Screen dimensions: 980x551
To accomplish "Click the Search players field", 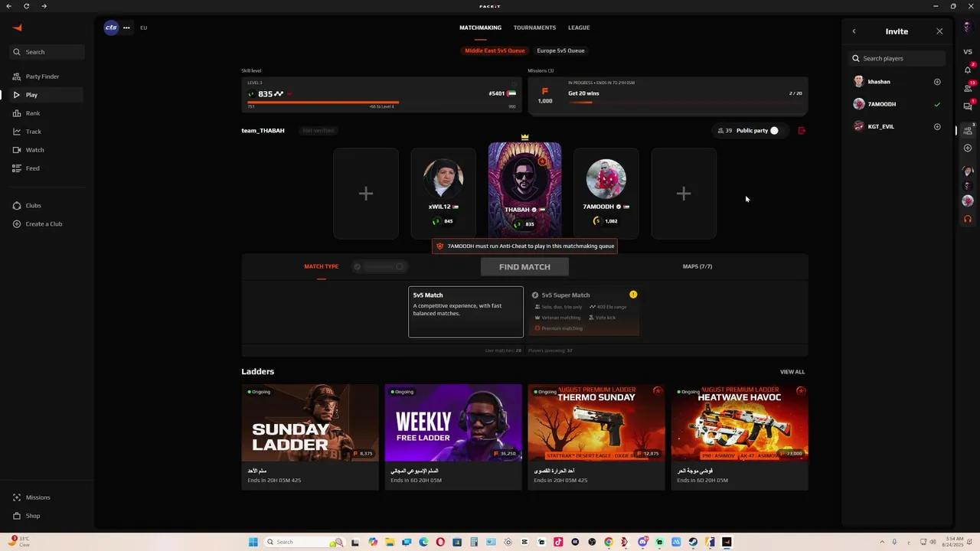I will [897, 58].
